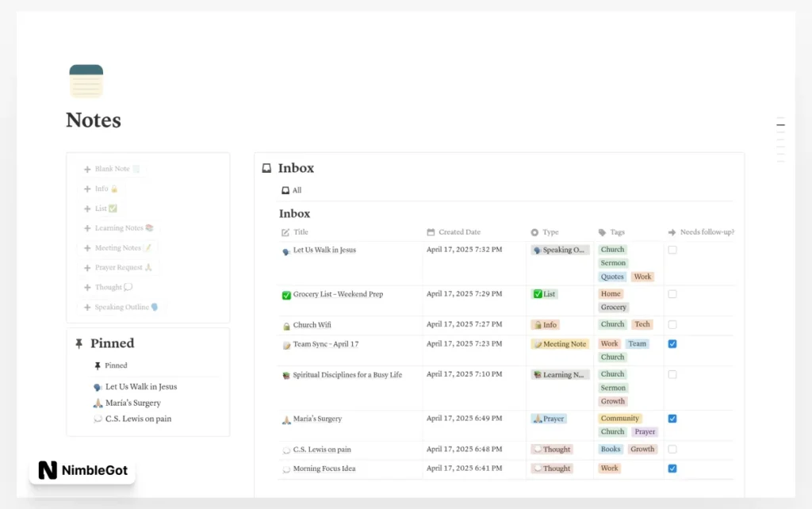Open the Prayer type tag
812x509 pixels.
(x=549, y=419)
